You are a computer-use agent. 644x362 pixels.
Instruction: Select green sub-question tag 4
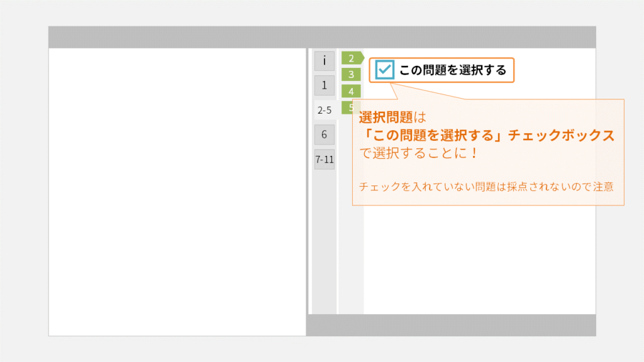pyautogui.click(x=351, y=91)
